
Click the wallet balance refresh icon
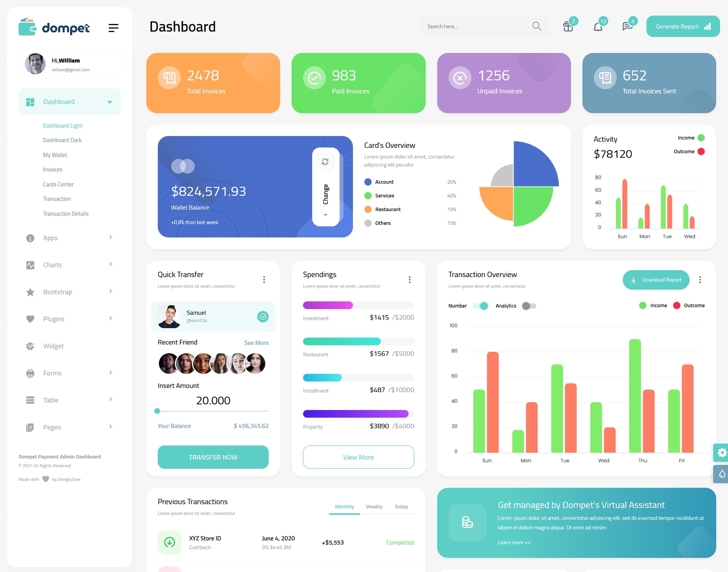(325, 161)
